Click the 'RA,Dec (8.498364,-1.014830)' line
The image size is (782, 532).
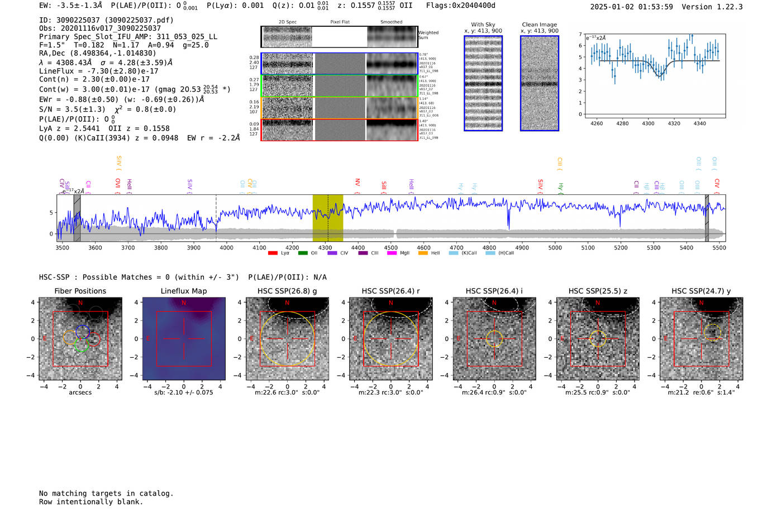click(98, 53)
